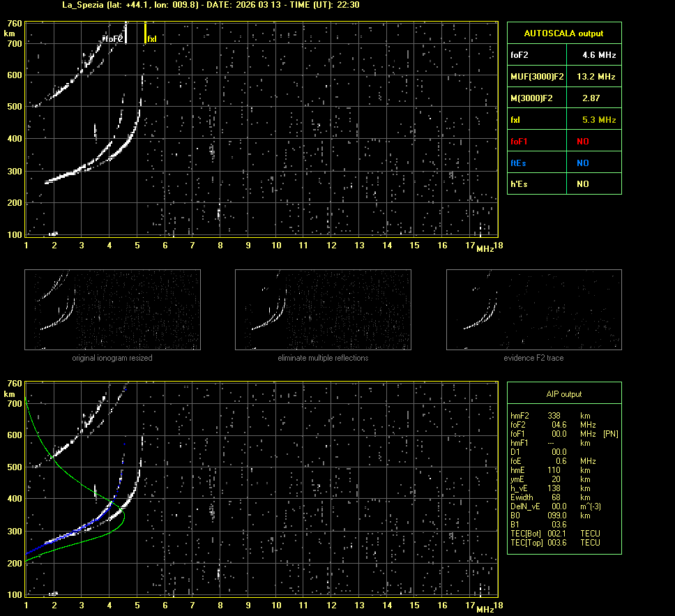
Task: Click the AIP output panel title
Action: coord(563,394)
